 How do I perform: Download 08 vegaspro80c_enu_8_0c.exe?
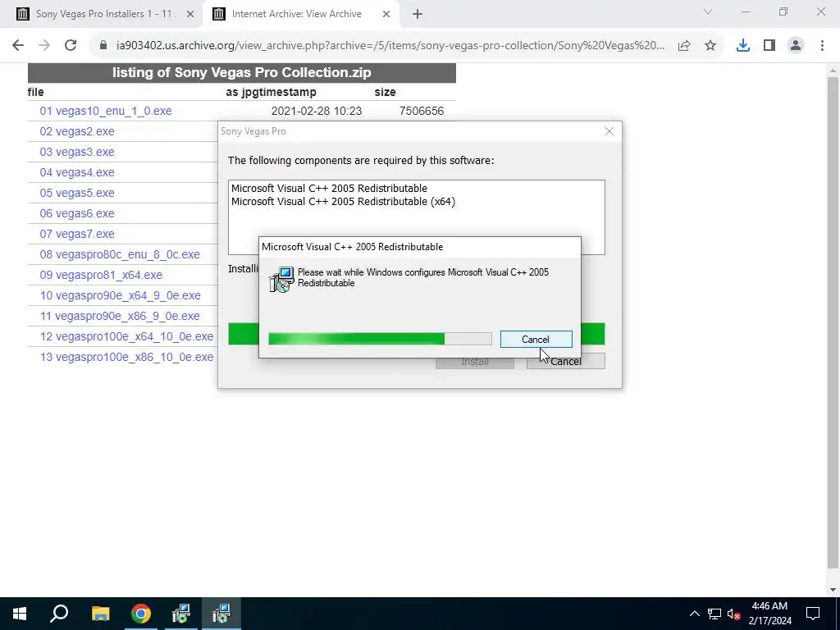[x=120, y=254]
